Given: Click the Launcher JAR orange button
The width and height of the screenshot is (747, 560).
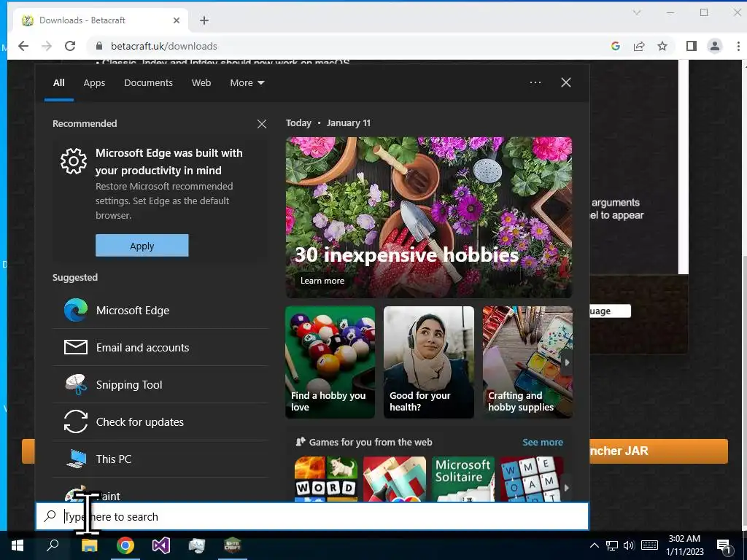Looking at the screenshot, I should click(659, 451).
